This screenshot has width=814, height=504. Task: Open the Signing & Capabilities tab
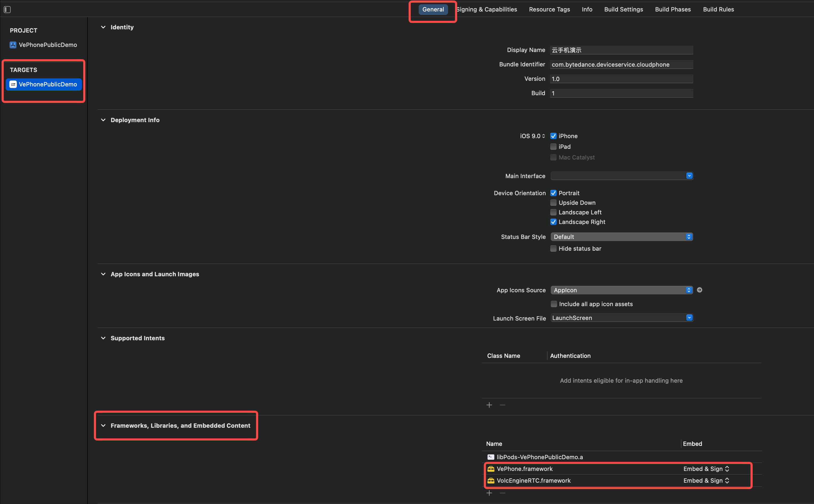click(487, 10)
